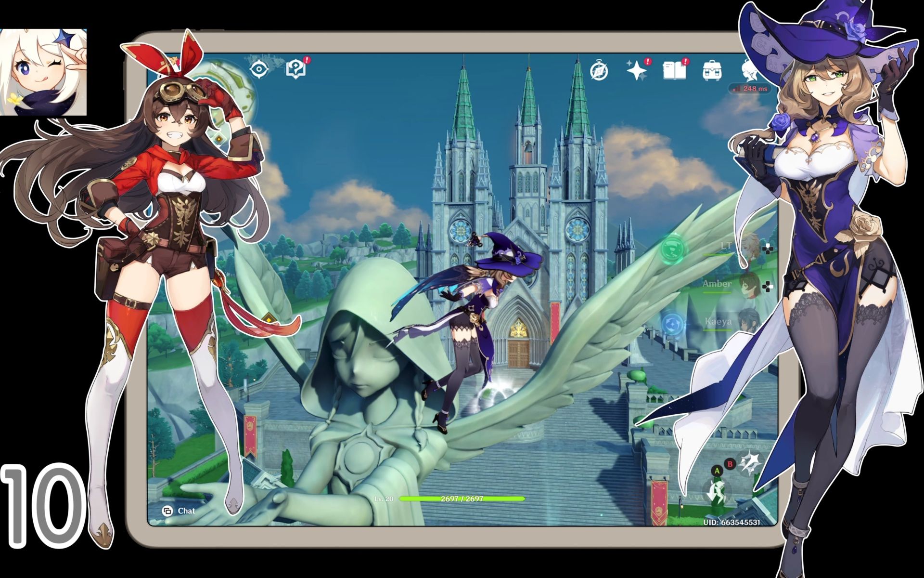
Task: Open the tutorial help icon with question mark
Action: pyautogui.click(x=296, y=69)
